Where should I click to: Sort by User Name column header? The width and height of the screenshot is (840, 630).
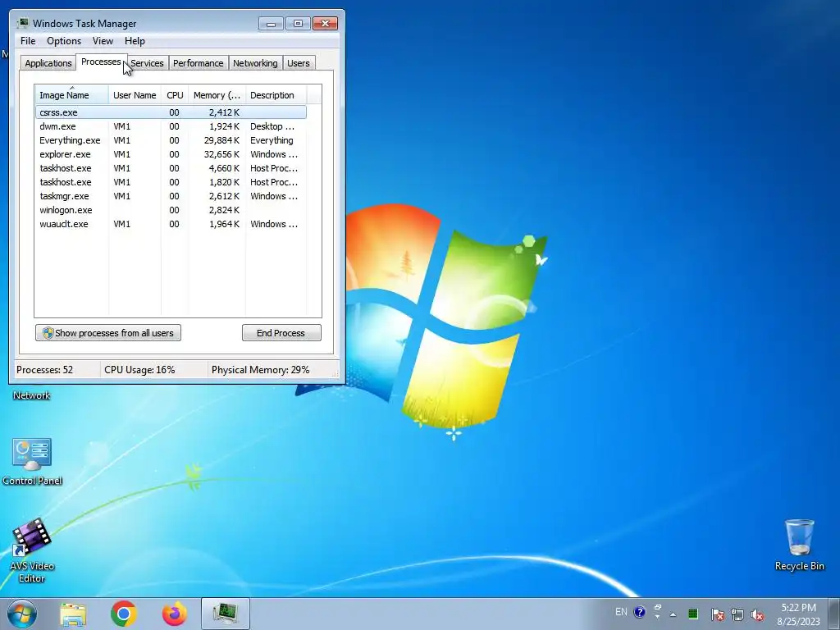(135, 95)
